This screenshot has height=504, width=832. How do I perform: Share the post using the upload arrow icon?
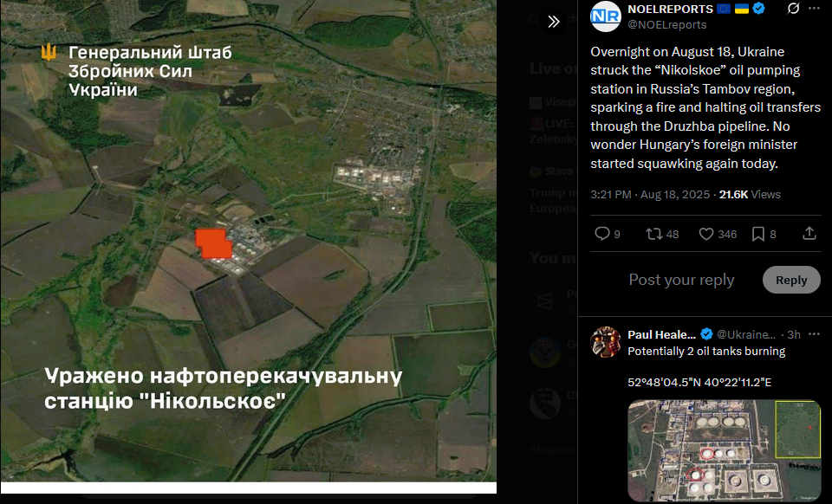(x=809, y=233)
